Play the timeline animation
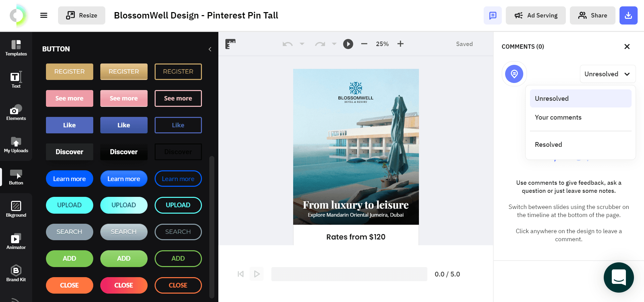Viewport: 644px width, 302px height. [257, 274]
